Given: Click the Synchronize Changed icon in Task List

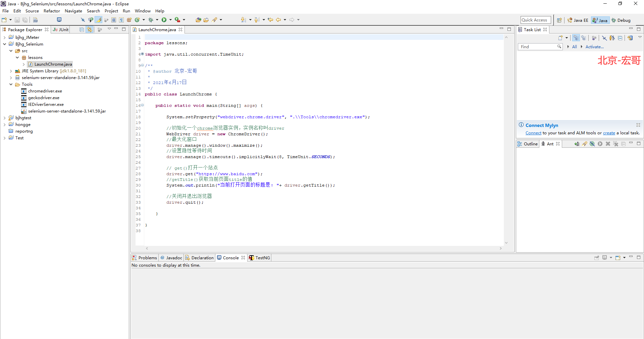Looking at the screenshot, I should (630, 38).
